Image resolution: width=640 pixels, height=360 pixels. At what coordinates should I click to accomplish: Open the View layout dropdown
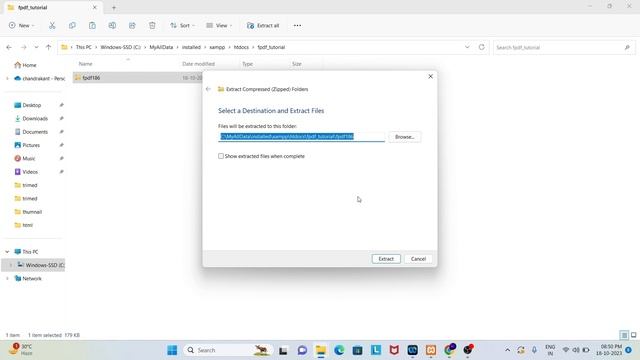(219, 25)
